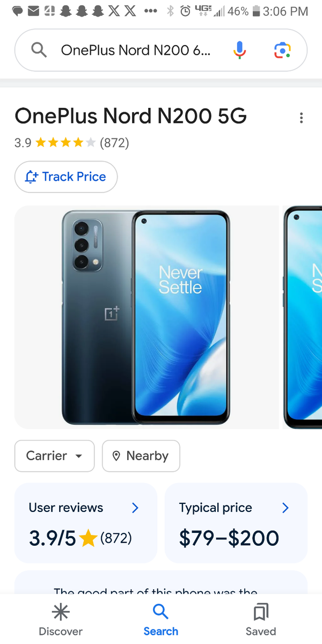Switch to the Discover tab
This screenshot has width=322, height=644.
click(61, 619)
